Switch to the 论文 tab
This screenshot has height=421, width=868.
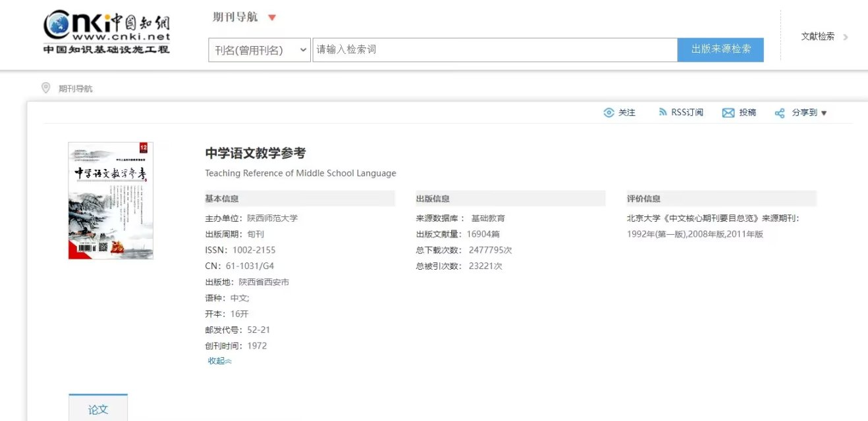(x=98, y=409)
